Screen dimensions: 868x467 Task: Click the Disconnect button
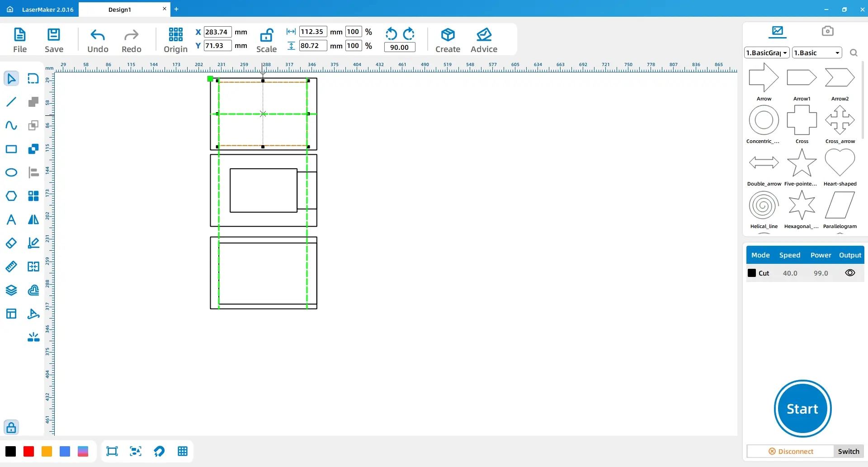(791, 451)
